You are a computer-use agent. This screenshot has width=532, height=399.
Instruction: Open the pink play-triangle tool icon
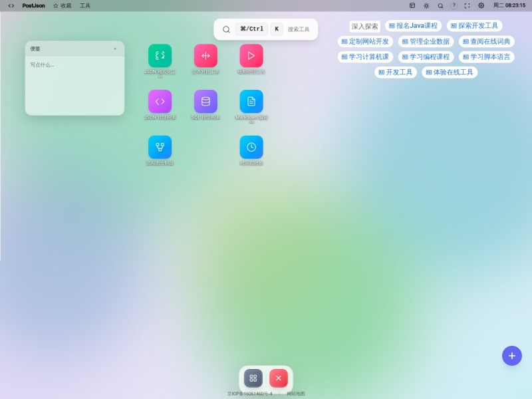[x=251, y=56]
